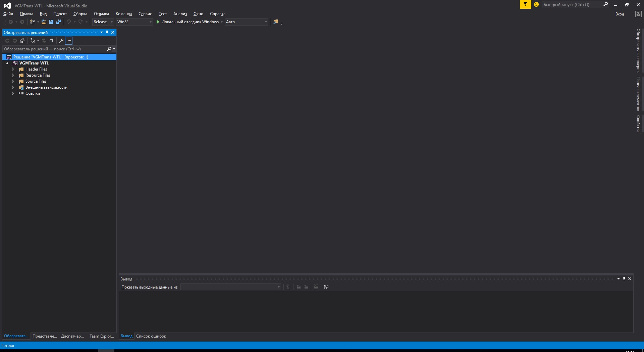Open the Панель элементов side tab
This screenshot has width=644, height=352.
[x=638, y=94]
